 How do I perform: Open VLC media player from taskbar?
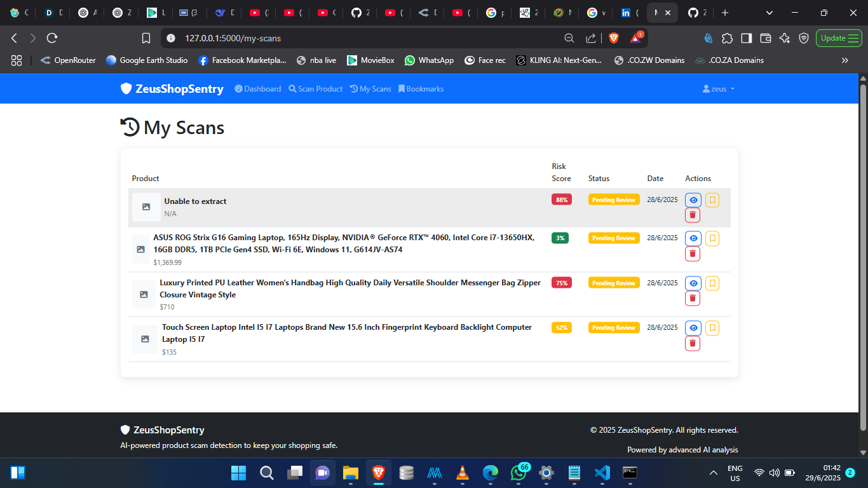463,473
